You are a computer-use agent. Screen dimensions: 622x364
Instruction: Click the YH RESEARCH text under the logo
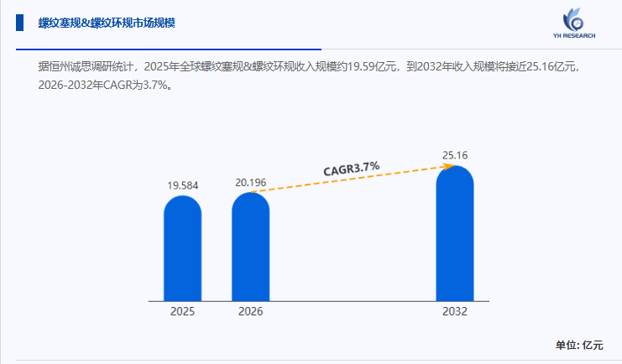click(576, 38)
